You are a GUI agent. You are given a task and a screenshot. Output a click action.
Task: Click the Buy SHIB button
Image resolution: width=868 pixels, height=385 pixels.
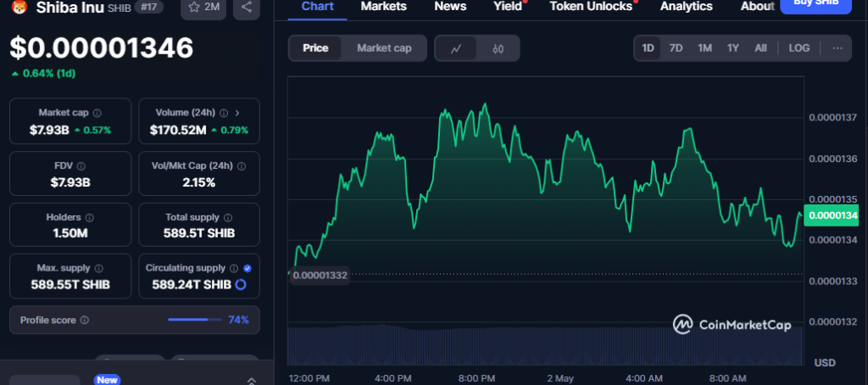(x=815, y=5)
